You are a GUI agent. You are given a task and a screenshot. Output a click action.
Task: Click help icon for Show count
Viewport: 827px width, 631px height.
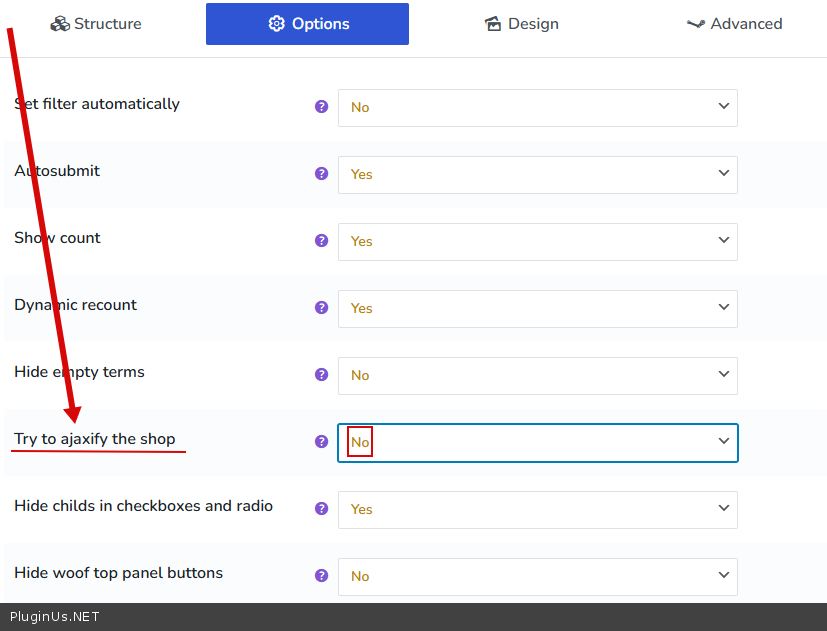(321, 240)
